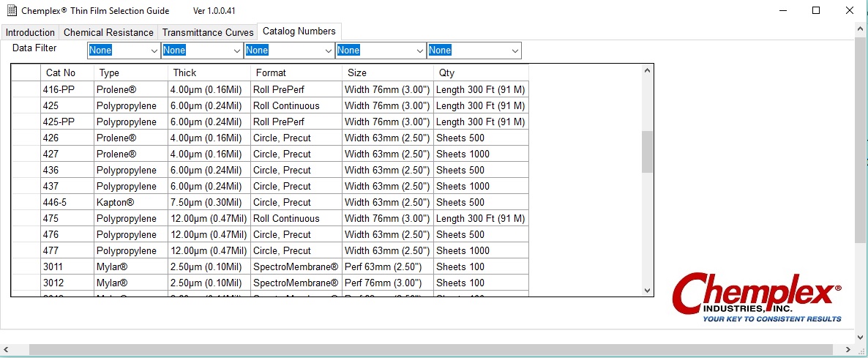This screenshot has height=358, width=868.
Task: Click the Type column header
Action: (x=131, y=72)
